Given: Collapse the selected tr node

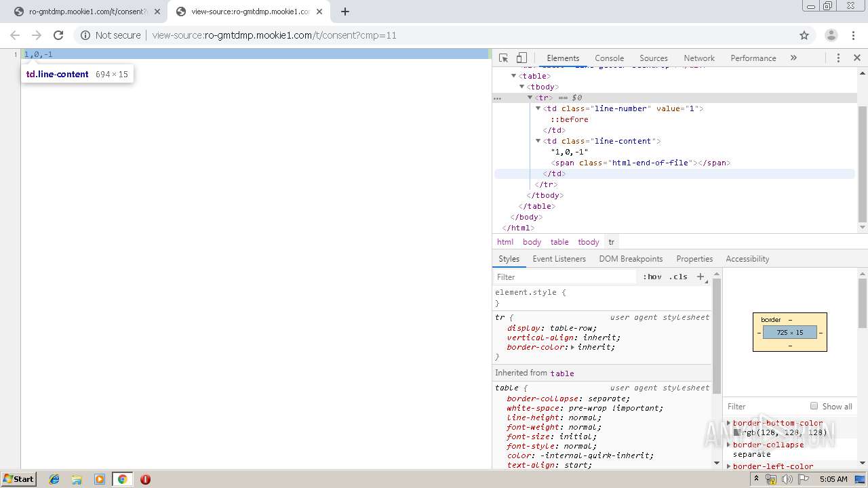Looking at the screenshot, I should point(530,98).
